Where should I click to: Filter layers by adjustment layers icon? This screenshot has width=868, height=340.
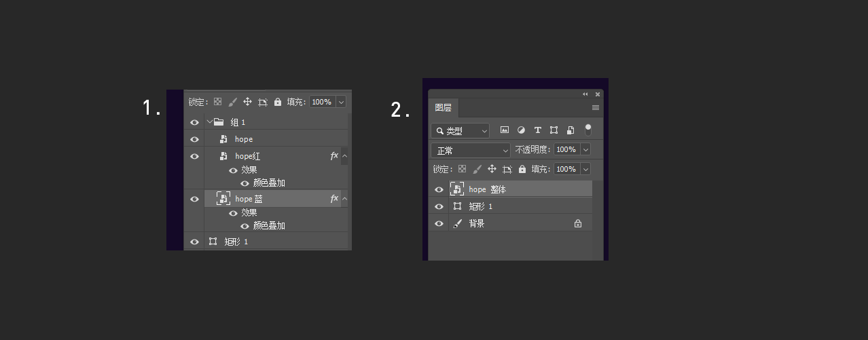521,130
